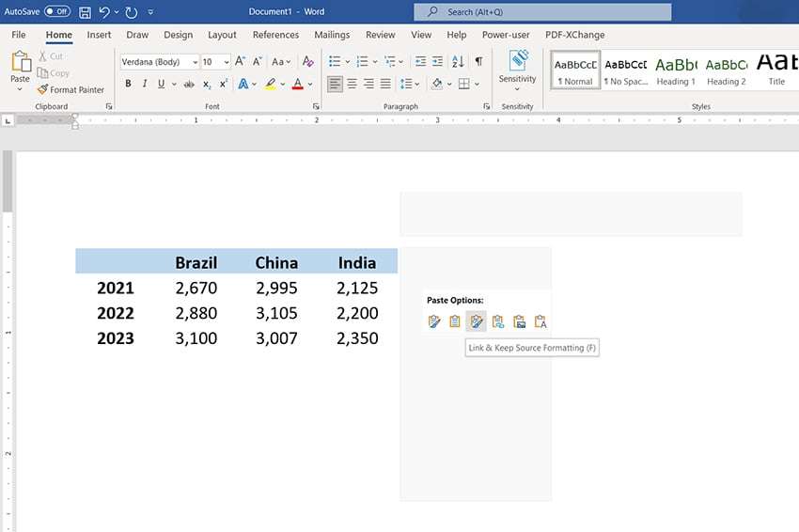The height and width of the screenshot is (532, 799).
Task: Toggle Italic formatting
Action: (144, 84)
